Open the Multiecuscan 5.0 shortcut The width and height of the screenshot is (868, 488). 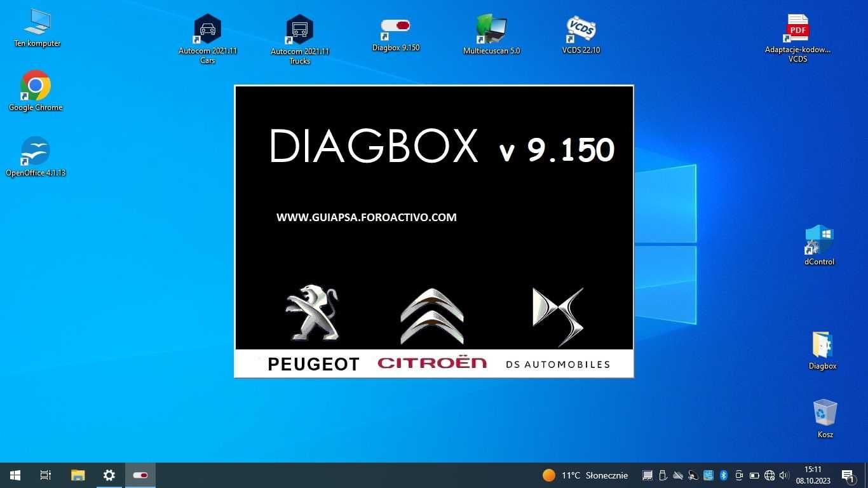click(491, 35)
